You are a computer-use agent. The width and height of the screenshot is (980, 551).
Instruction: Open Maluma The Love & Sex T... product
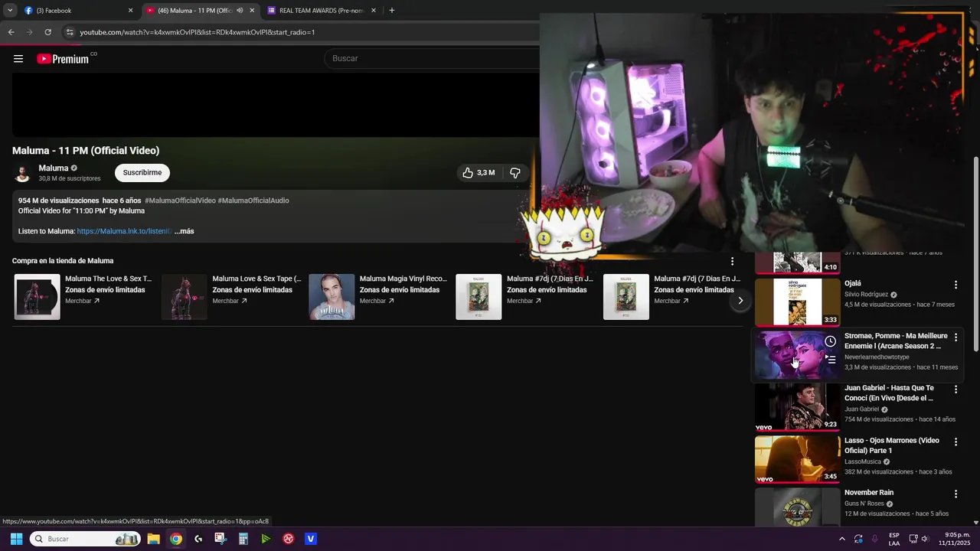[108, 279]
